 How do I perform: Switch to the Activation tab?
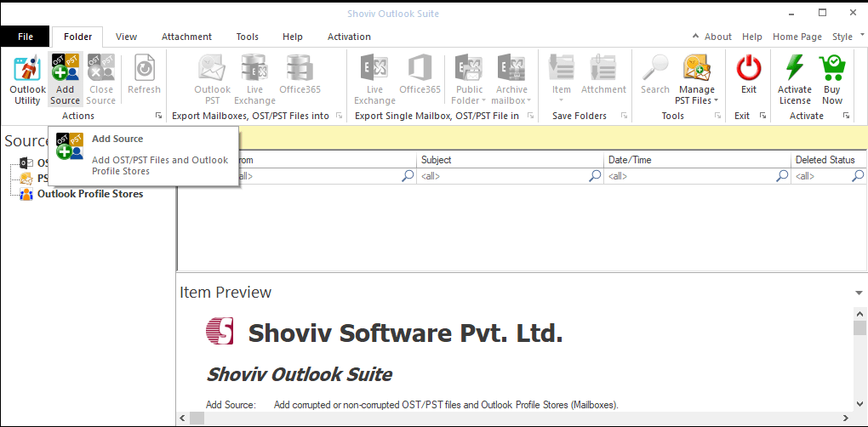point(349,37)
